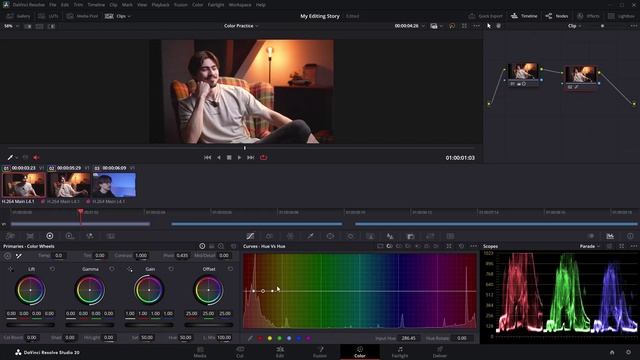The width and height of the screenshot is (640, 360).
Task: Reset the Lift color wheel
Action: [52, 269]
